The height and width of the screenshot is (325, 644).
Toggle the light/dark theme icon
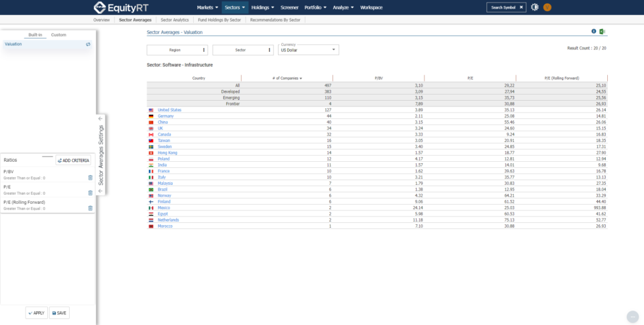[535, 7]
